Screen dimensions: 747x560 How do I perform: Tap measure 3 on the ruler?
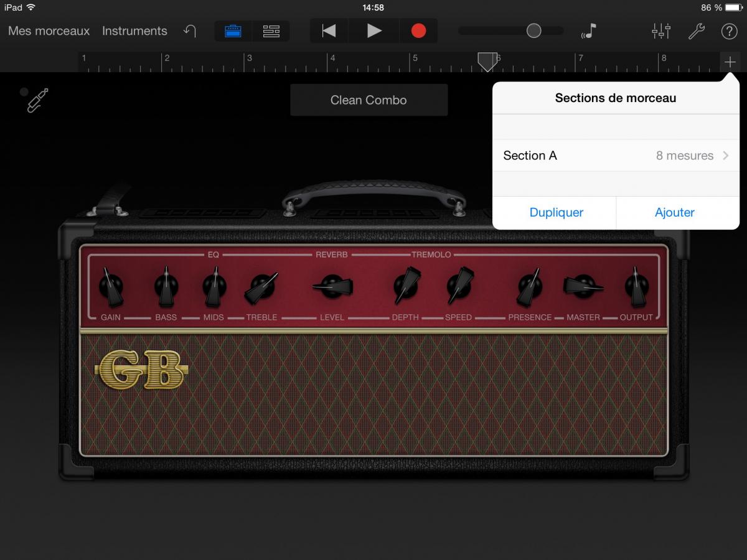click(249, 58)
